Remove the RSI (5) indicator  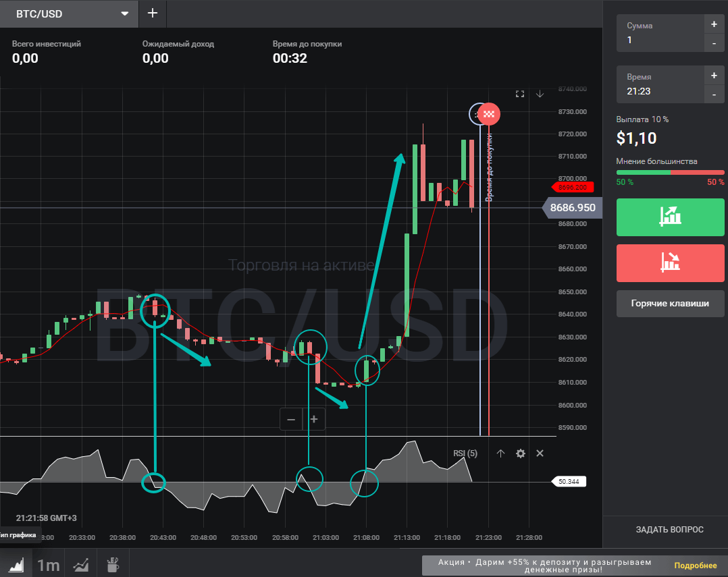540,454
